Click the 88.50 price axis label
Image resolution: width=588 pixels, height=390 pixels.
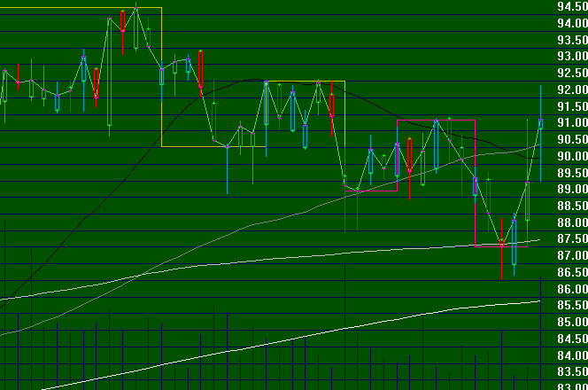573,206
